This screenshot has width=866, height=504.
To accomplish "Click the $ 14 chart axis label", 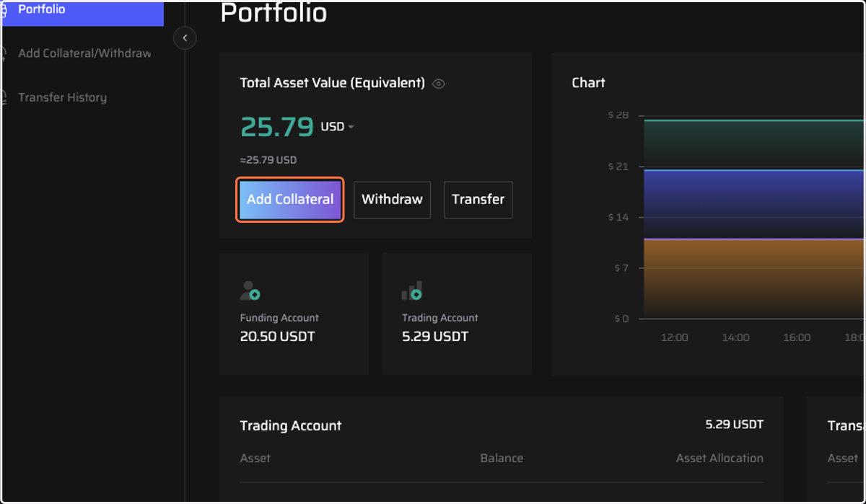I will coord(618,217).
